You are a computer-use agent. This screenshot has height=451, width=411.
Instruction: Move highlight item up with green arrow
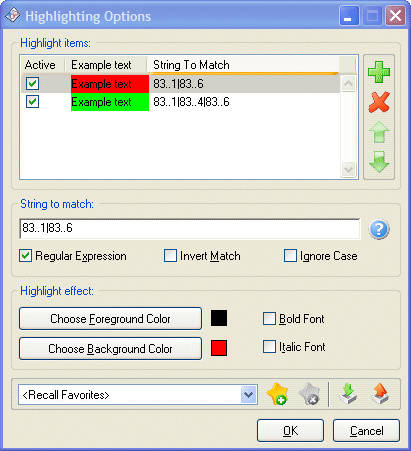coord(379,132)
